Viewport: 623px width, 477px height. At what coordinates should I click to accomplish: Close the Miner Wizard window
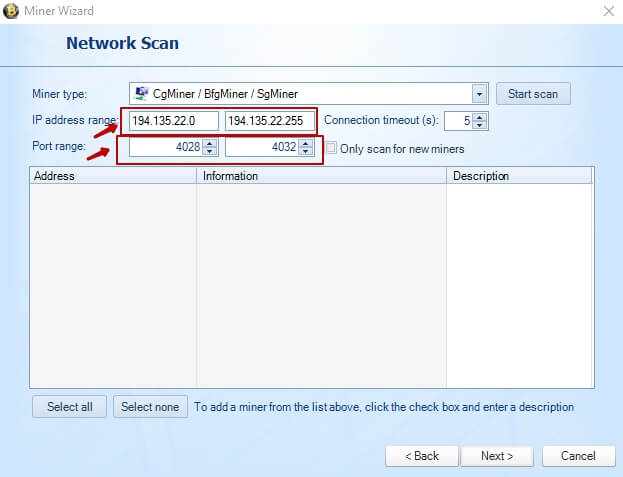pos(609,11)
